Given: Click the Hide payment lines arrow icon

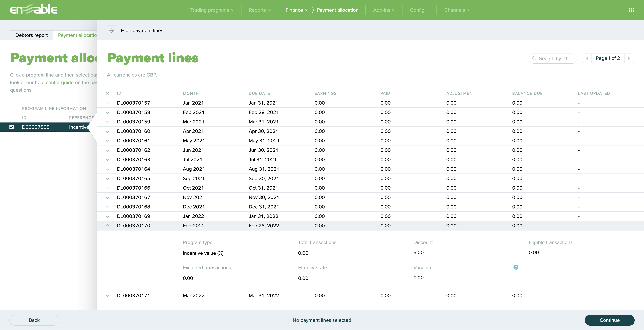Looking at the screenshot, I should pyautogui.click(x=112, y=30).
